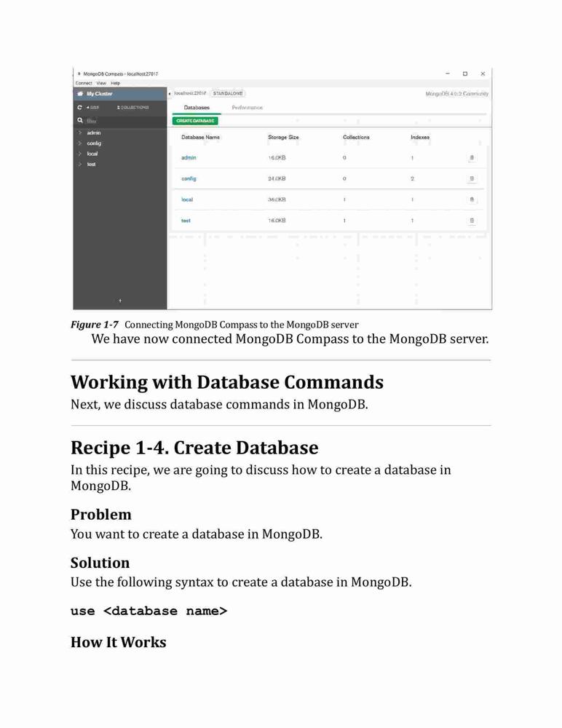Delete the test database via trash icon

(472, 221)
